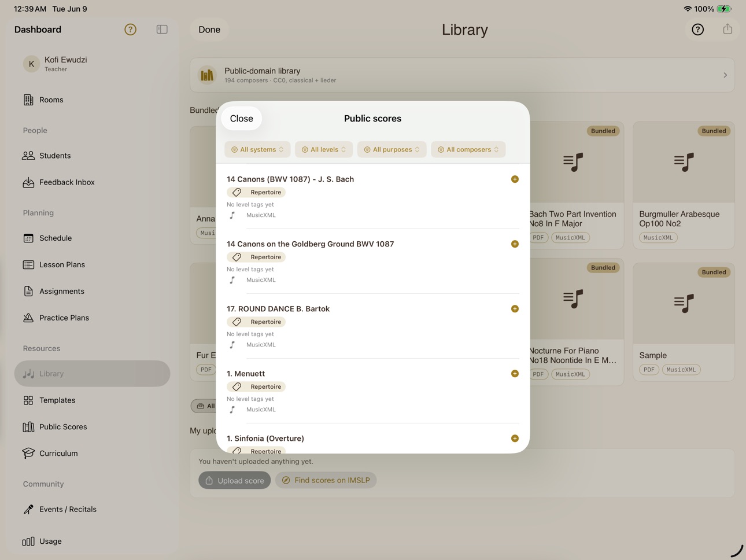Add 1. Sinfonia (Overture) score
This screenshot has height=560, width=746.
coord(515,439)
